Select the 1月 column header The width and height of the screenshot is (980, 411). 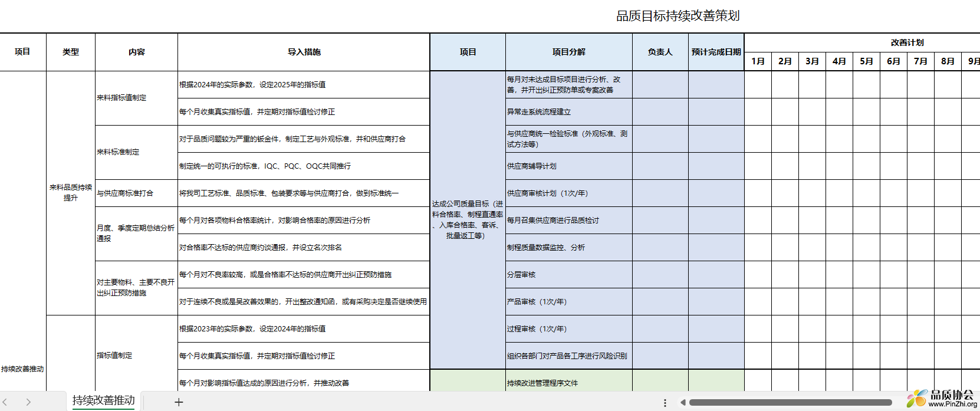click(758, 61)
